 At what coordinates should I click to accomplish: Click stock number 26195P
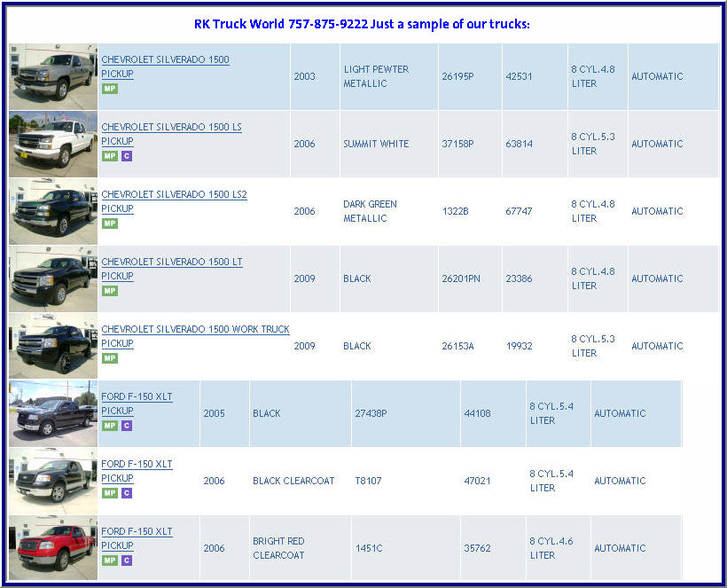click(x=457, y=76)
